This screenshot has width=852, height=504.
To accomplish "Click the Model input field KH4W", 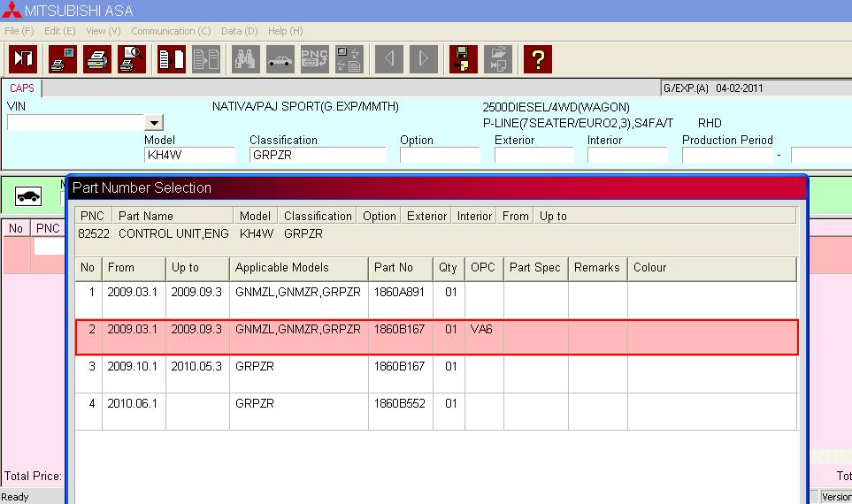I will pyautogui.click(x=189, y=156).
